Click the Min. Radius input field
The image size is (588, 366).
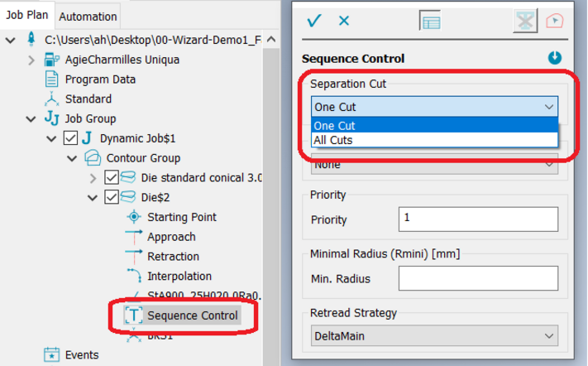coord(478,278)
